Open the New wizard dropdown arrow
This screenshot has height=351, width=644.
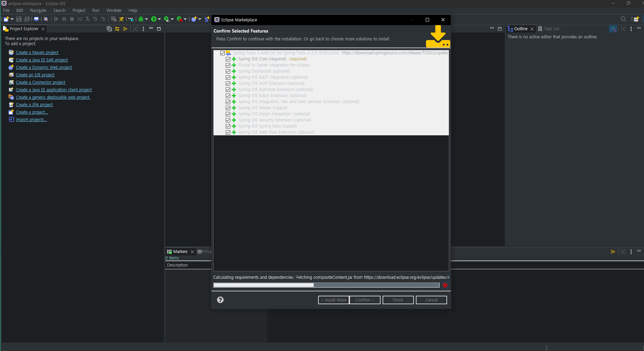point(12,19)
